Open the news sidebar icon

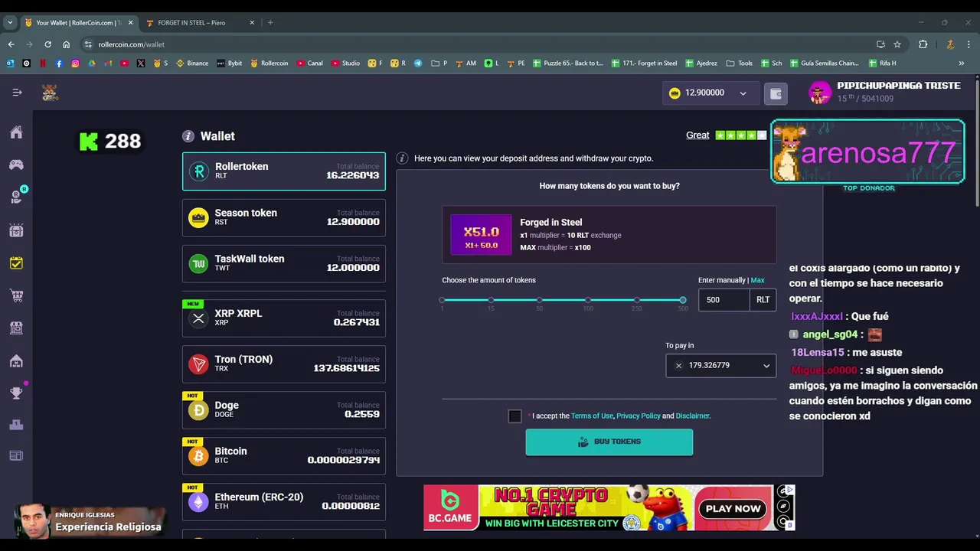tap(16, 456)
